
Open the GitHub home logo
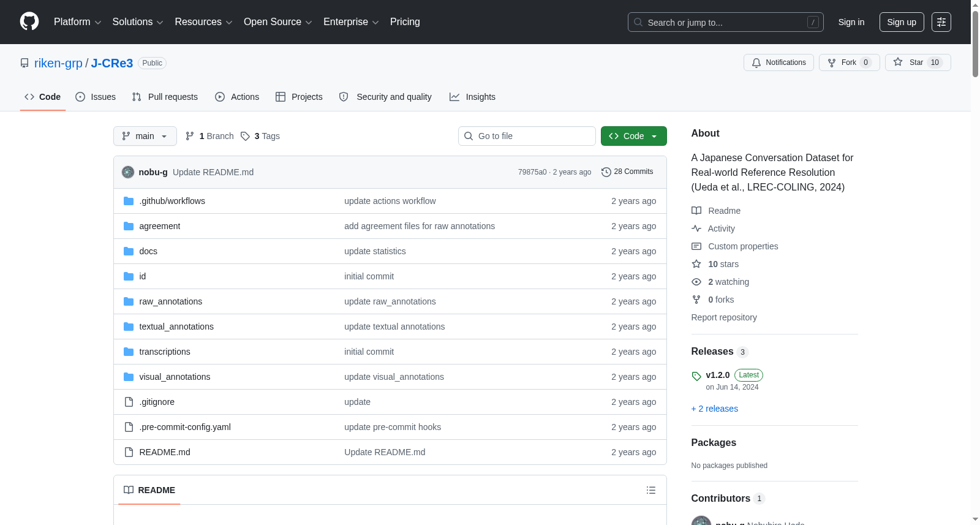coord(29,21)
